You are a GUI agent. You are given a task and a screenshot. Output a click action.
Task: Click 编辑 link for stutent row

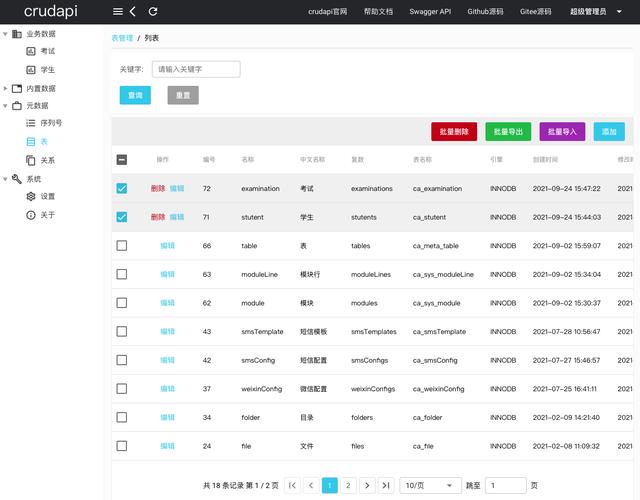click(x=177, y=217)
